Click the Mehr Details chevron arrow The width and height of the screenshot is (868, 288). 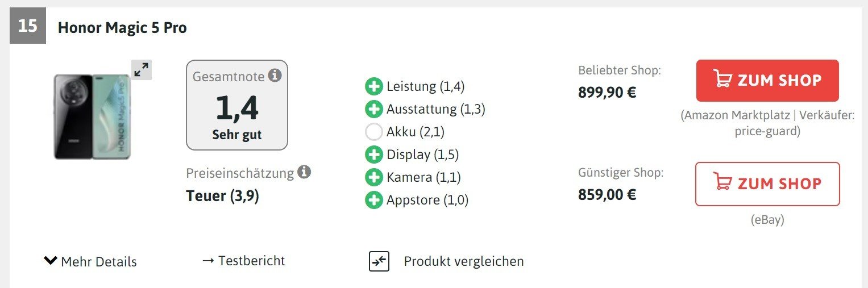point(51,261)
